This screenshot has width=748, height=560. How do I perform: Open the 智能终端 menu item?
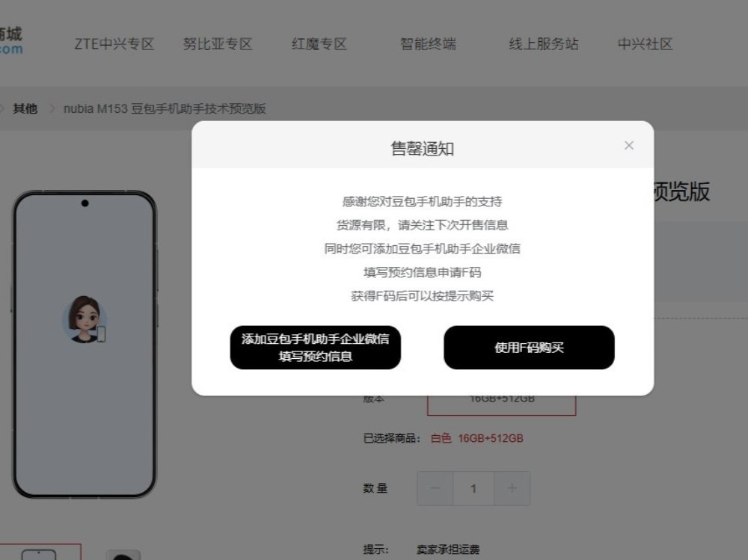428,44
